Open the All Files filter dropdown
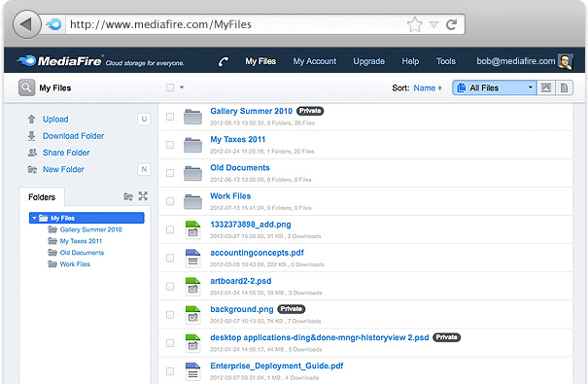 (x=495, y=87)
